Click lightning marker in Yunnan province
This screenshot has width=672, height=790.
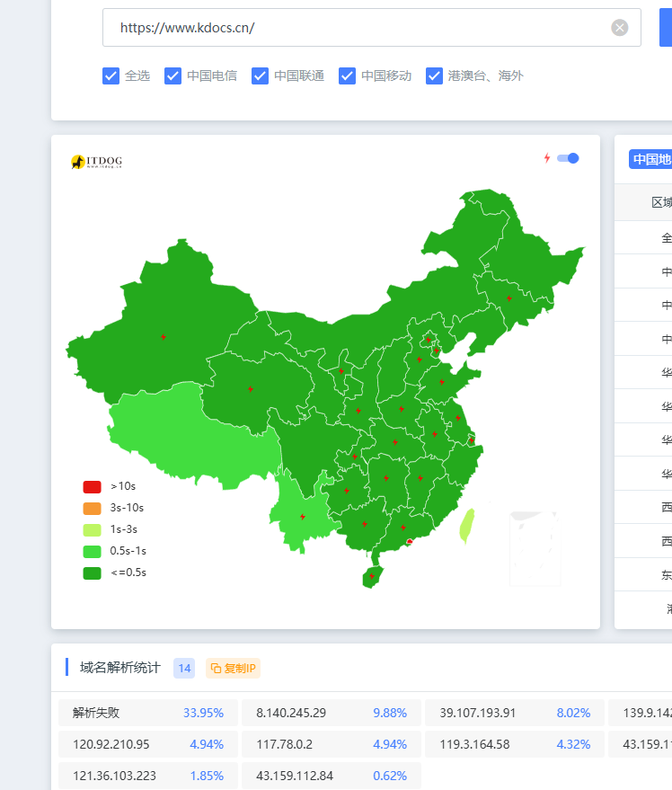pyautogui.click(x=302, y=517)
